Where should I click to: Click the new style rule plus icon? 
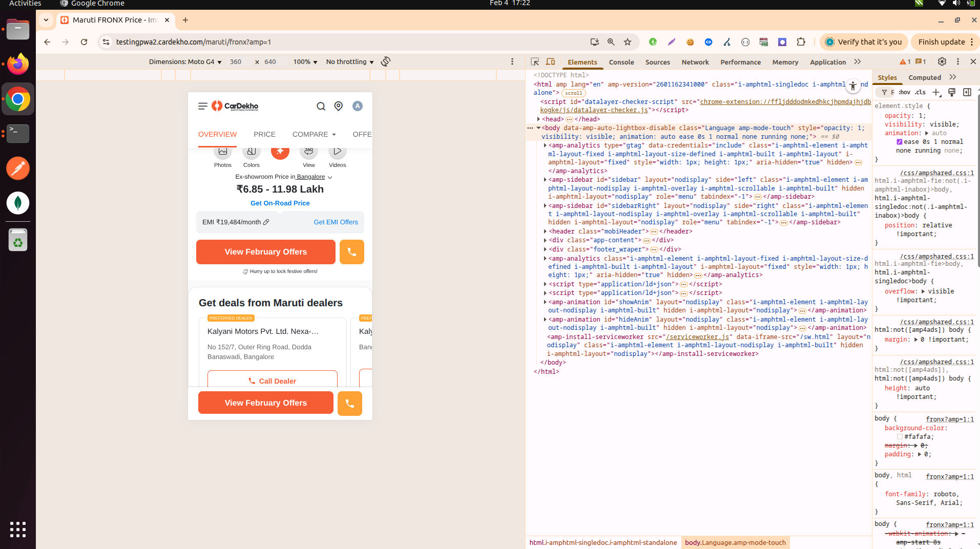pyautogui.click(x=936, y=92)
